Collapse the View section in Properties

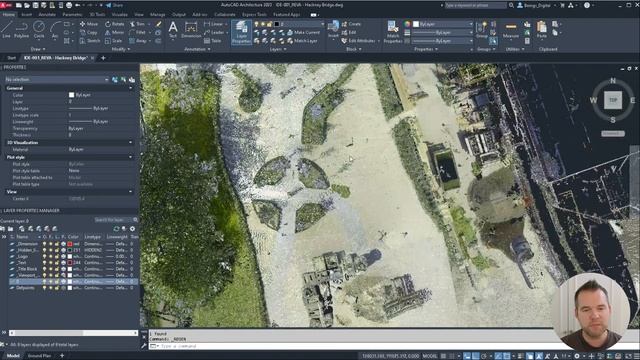coord(131,192)
